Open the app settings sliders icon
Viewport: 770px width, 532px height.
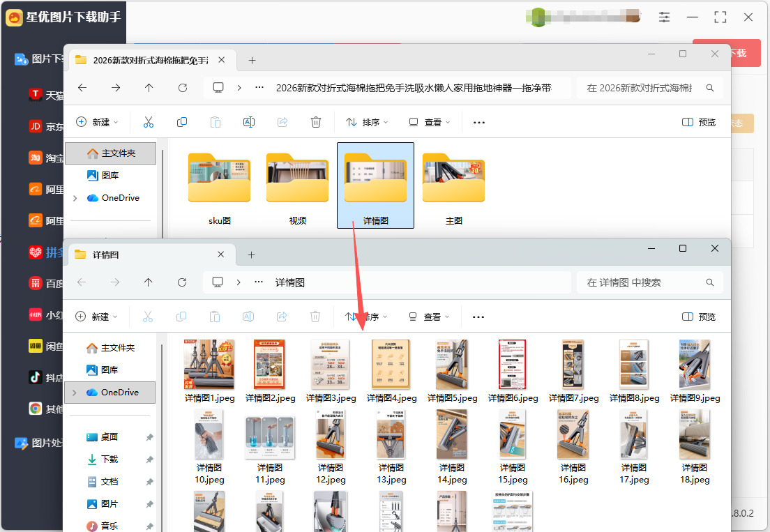664,17
